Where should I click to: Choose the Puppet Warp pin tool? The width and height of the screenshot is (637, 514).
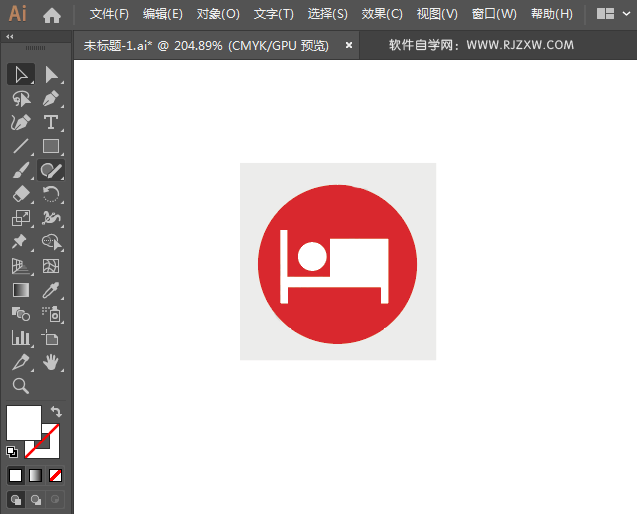[21, 242]
